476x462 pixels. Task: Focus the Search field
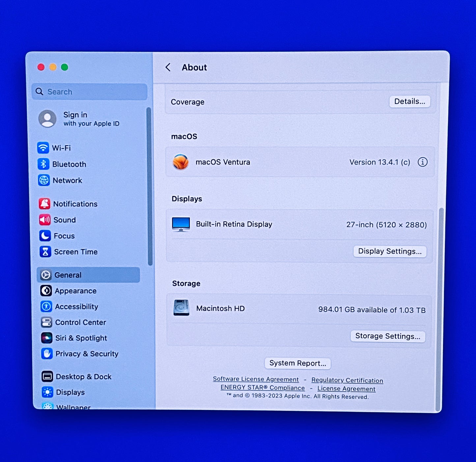click(x=90, y=91)
